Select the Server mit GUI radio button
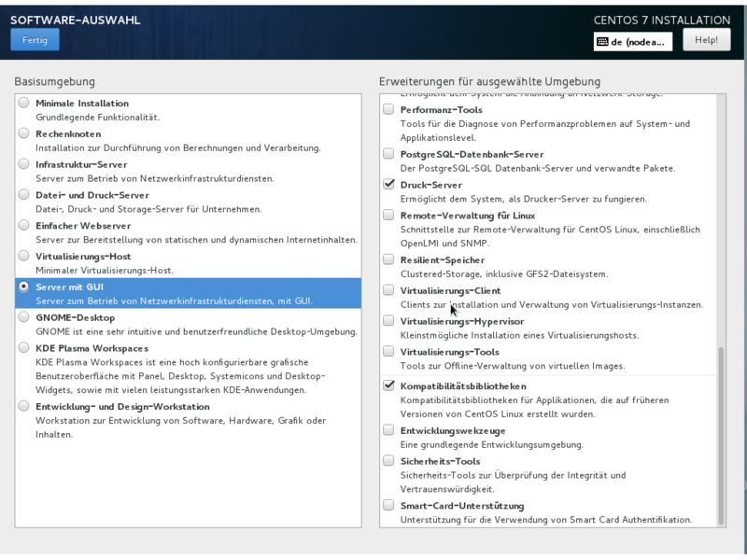 point(24,287)
